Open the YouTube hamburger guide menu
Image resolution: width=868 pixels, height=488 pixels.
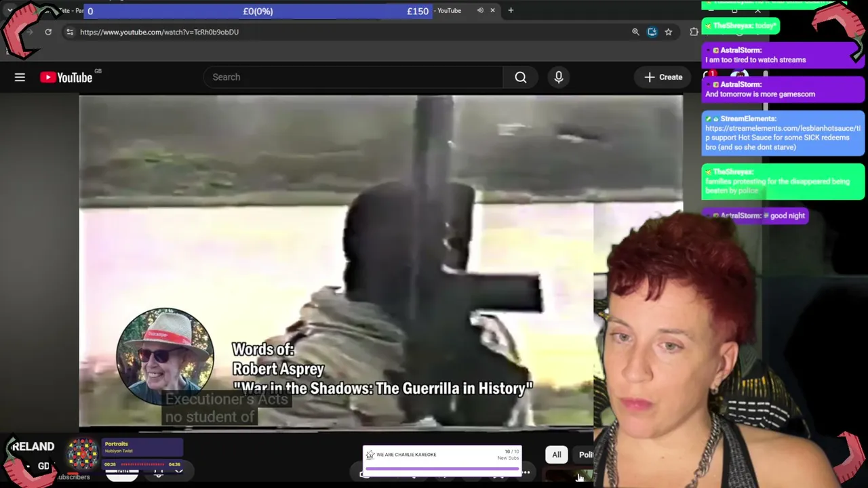pos(20,77)
